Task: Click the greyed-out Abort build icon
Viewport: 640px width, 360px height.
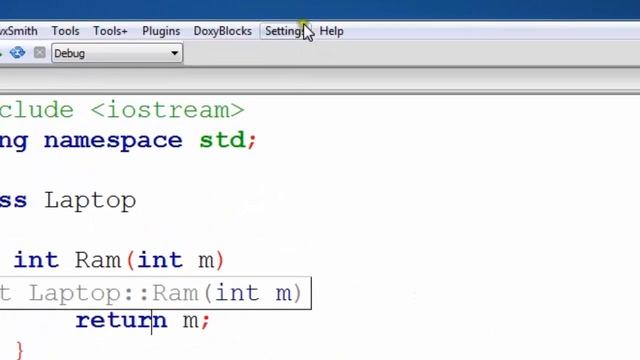Action: pos(40,53)
